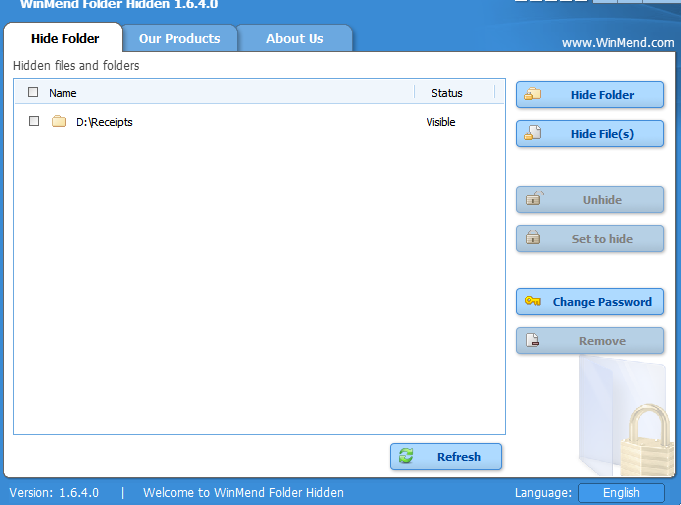681x505 pixels.
Task: Sort list by the Status column header
Action: [x=446, y=93]
